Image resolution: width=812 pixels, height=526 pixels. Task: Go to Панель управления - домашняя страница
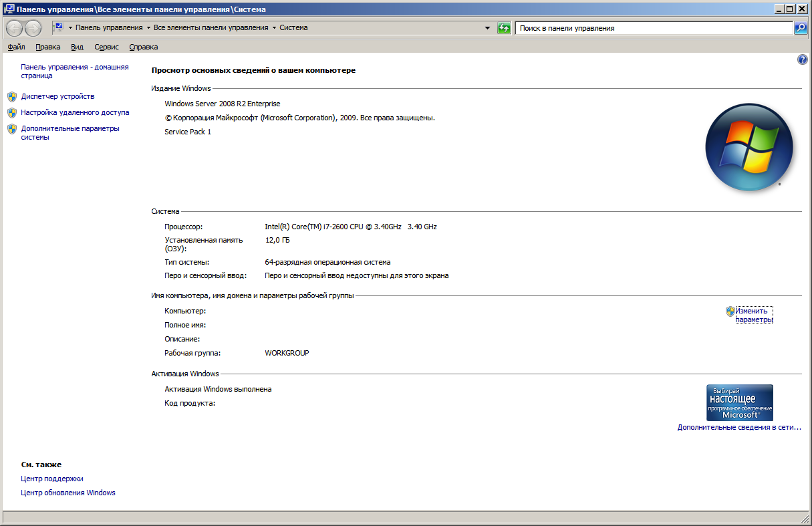coord(75,72)
